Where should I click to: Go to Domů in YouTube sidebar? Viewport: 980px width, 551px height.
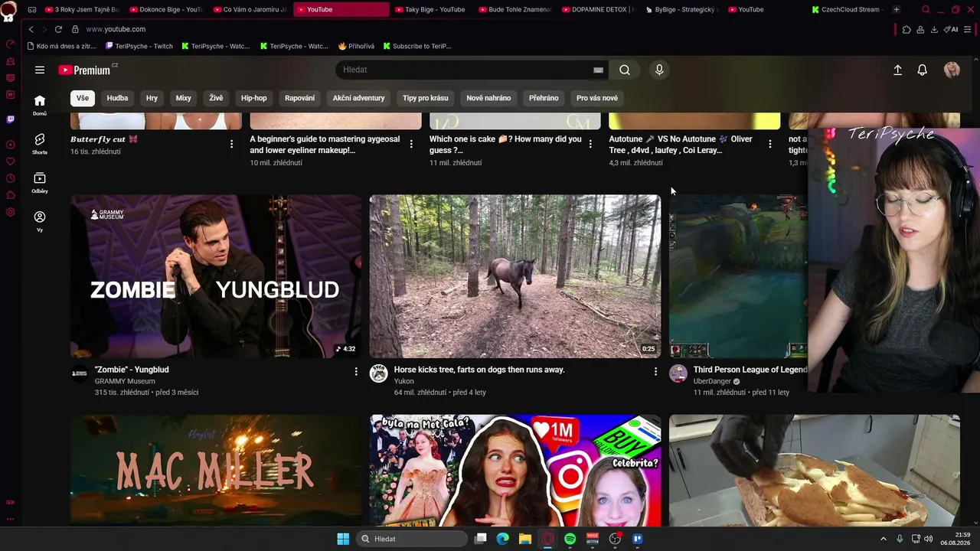click(x=40, y=105)
